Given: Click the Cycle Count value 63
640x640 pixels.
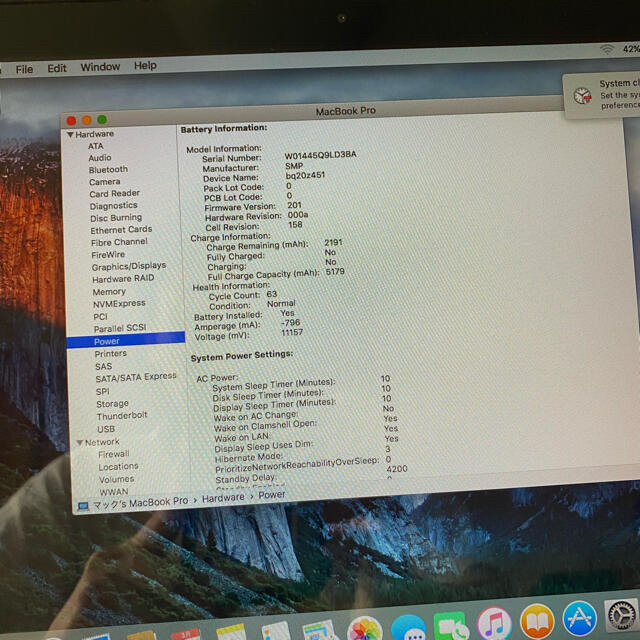Looking at the screenshot, I should 272,294.
